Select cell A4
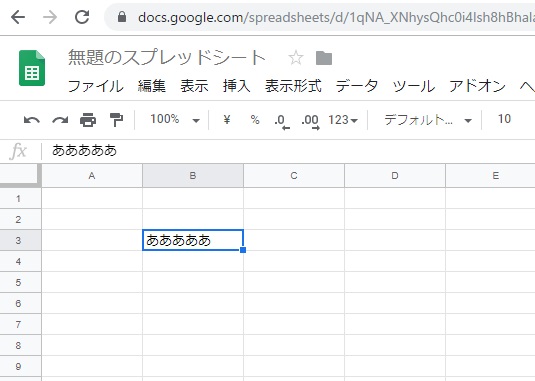This screenshot has height=381, width=535. point(92,261)
